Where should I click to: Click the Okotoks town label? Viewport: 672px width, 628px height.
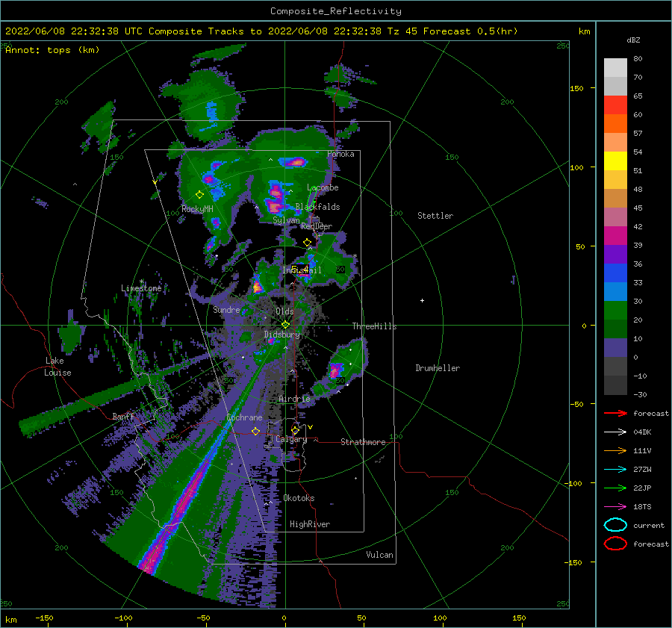click(299, 498)
